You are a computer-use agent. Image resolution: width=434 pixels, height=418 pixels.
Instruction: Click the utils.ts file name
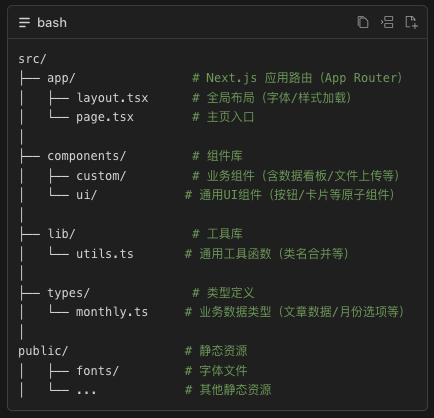click(x=105, y=254)
